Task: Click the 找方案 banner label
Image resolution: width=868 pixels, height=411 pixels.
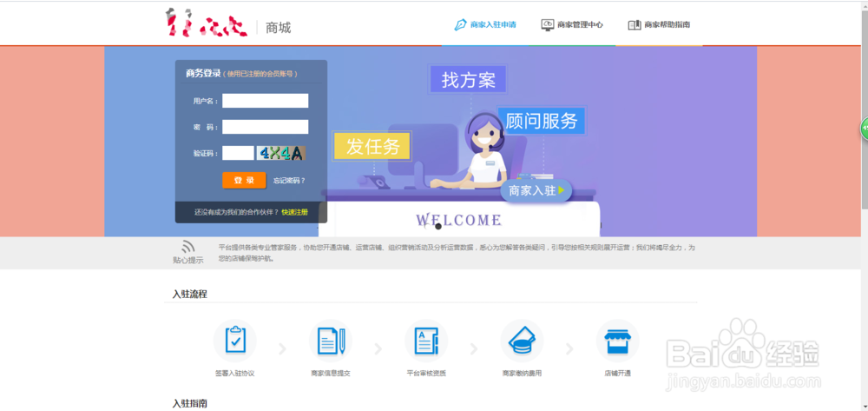Action: 469,80
